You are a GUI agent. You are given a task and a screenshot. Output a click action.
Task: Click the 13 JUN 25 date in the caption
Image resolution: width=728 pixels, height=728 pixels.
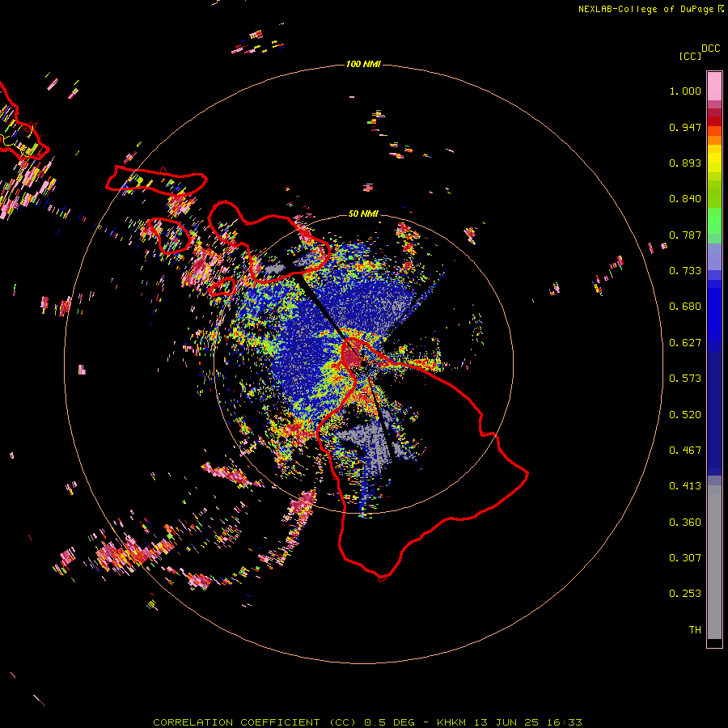(506, 722)
